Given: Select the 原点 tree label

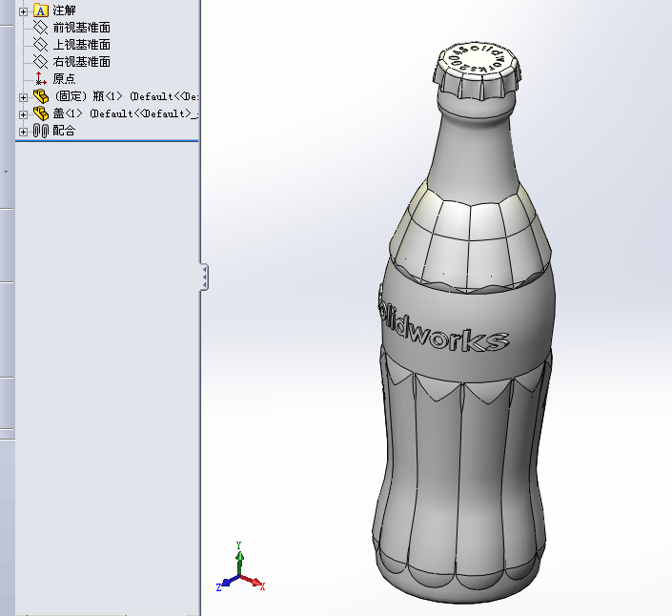Looking at the screenshot, I should [64, 78].
